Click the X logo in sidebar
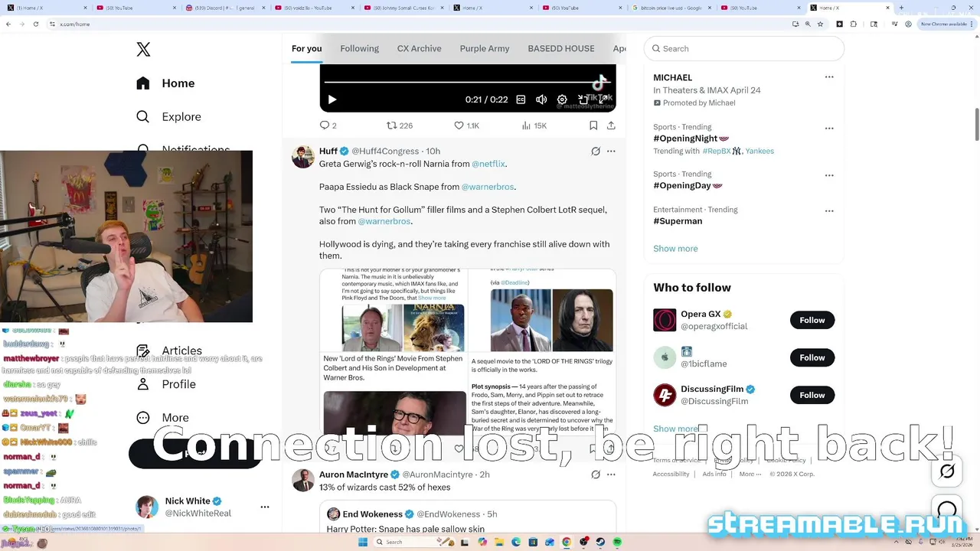980x551 pixels. [143, 49]
